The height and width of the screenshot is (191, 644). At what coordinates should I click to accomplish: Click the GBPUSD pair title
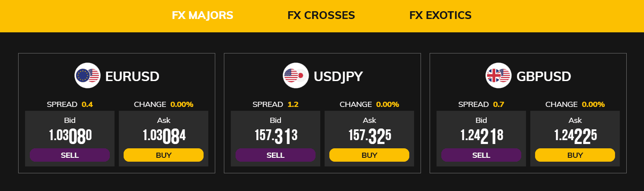[x=544, y=77]
